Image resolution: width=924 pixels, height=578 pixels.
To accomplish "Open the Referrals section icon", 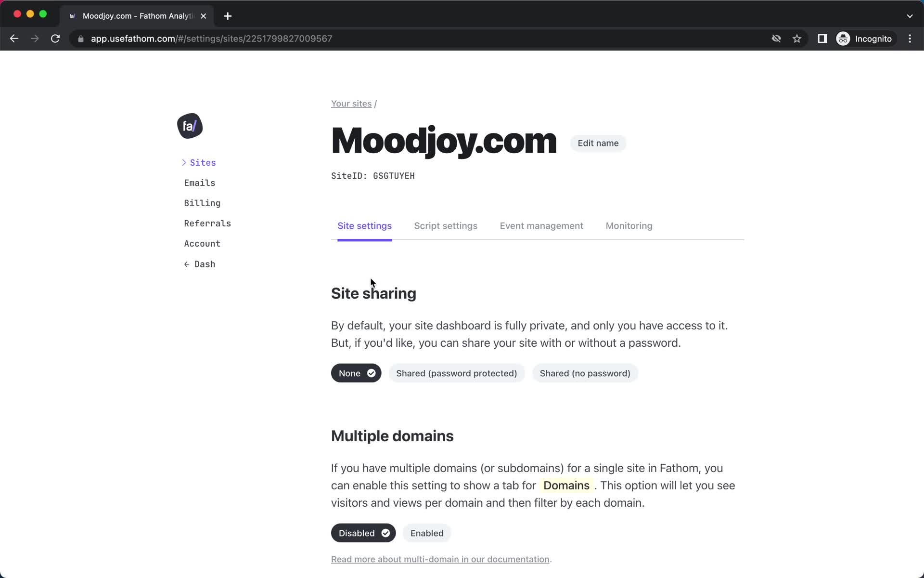I will (207, 223).
